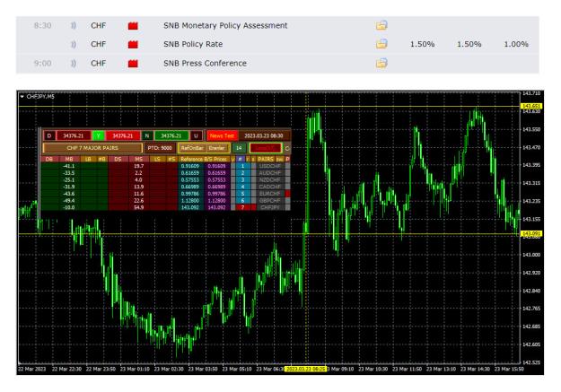
Task: Toggle alert bell for SNB Policy Rate
Action: point(74,44)
